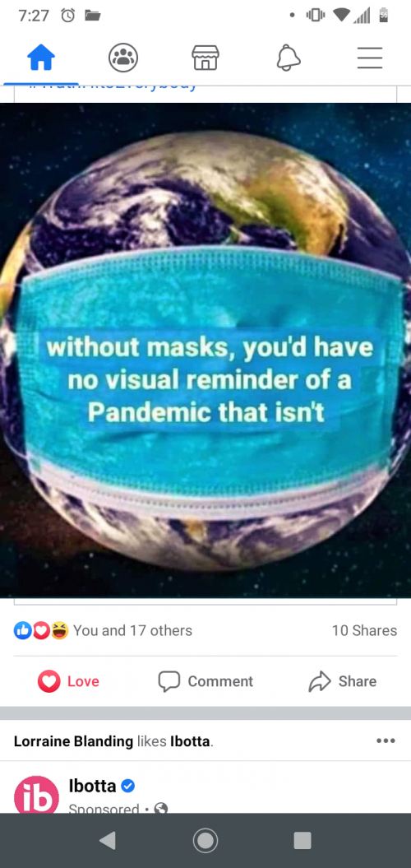
Task: Open 'You and 17 others' reactions list
Action: 133,630
